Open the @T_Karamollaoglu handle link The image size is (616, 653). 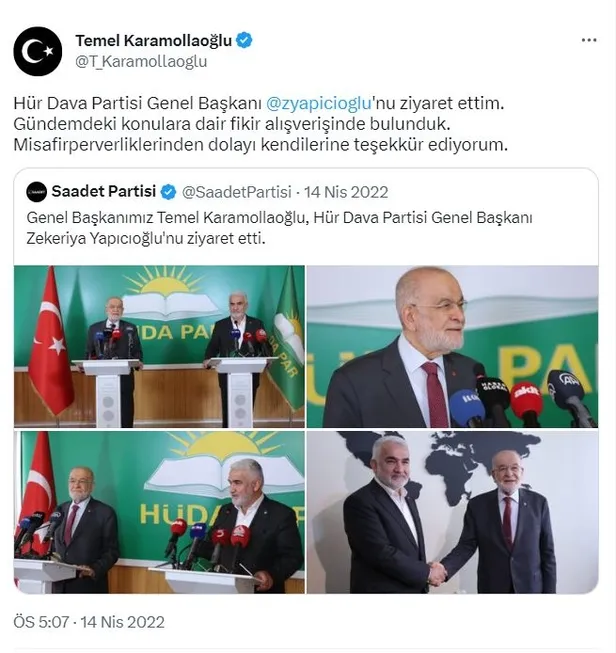pyautogui.click(x=141, y=62)
